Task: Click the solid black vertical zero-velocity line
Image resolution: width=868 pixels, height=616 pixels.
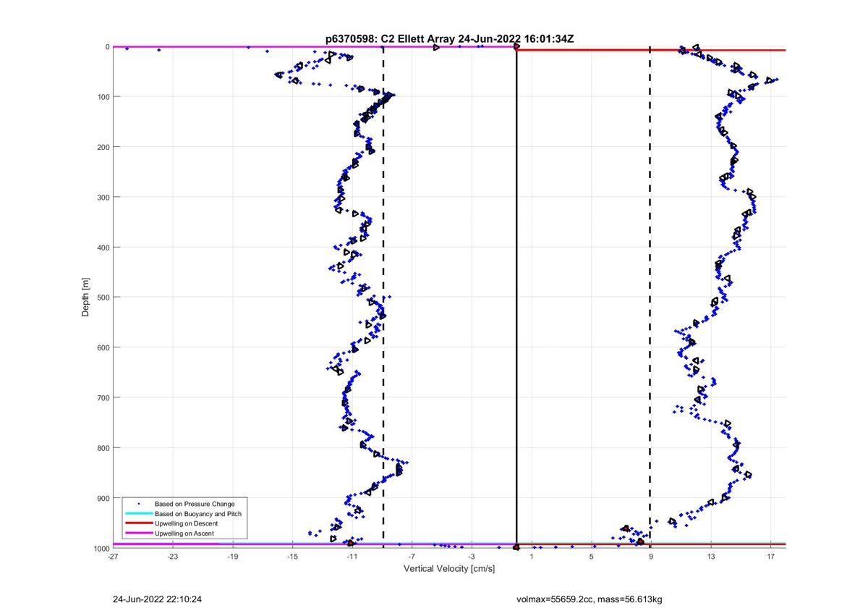Action: point(516,297)
